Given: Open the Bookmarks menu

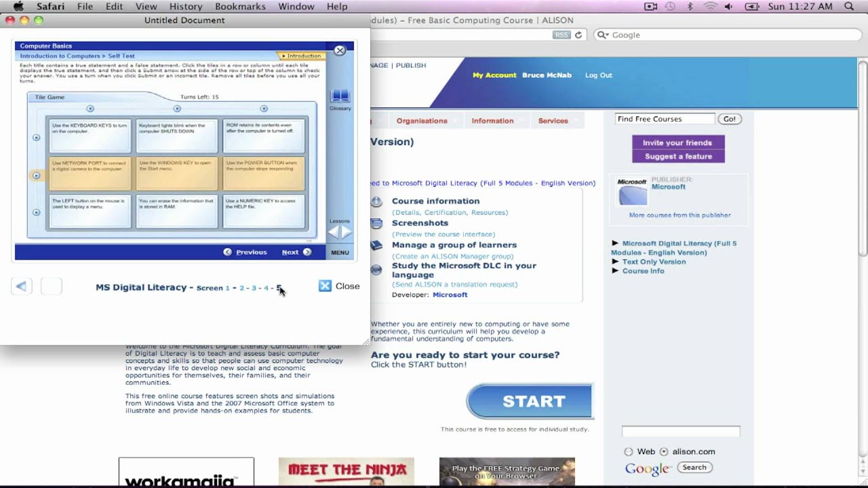Looking at the screenshot, I should tap(240, 6).
